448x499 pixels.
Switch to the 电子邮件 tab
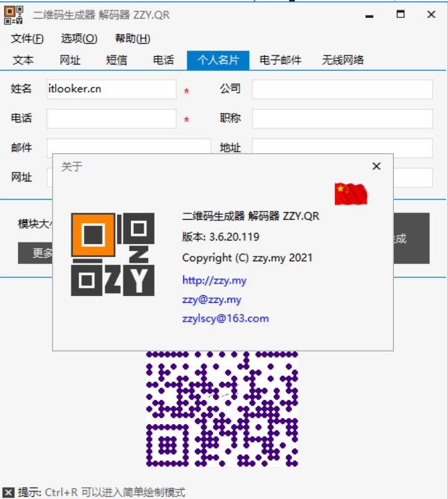[x=280, y=60]
